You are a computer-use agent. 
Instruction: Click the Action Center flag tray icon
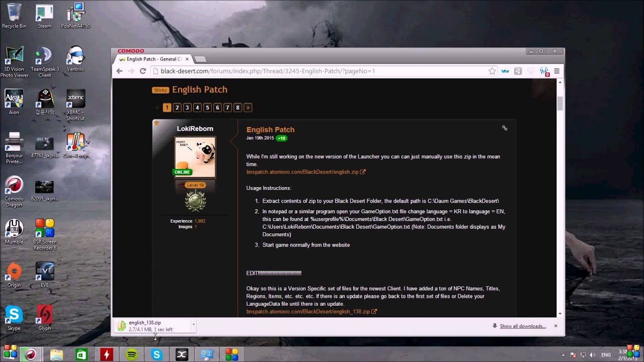[573, 355]
